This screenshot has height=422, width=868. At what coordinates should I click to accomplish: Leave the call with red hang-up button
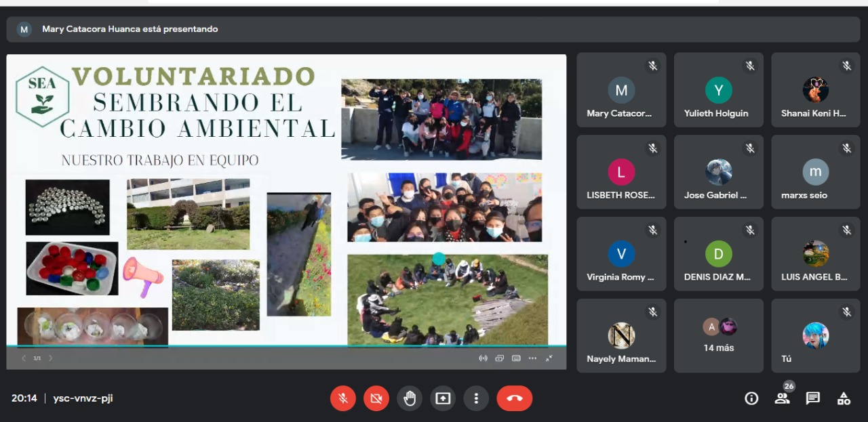coord(514,398)
